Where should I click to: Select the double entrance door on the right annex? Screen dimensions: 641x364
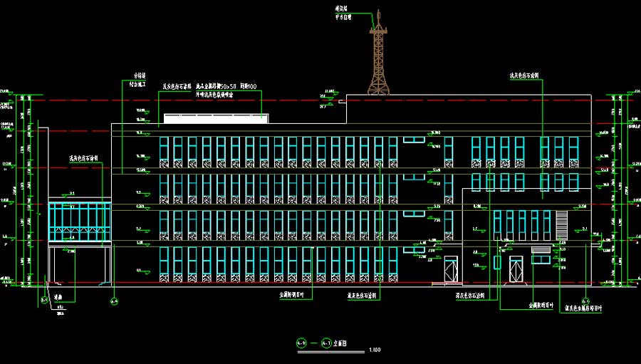[516, 269]
